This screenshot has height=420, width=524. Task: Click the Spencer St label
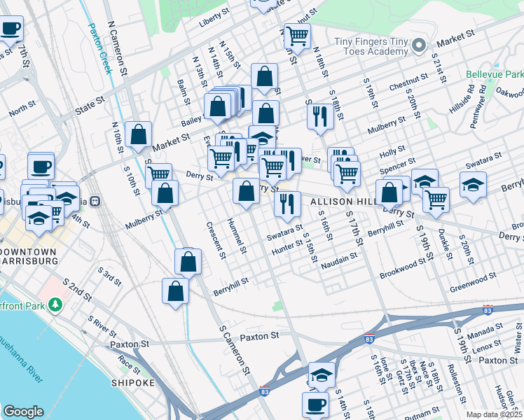[x=397, y=166]
